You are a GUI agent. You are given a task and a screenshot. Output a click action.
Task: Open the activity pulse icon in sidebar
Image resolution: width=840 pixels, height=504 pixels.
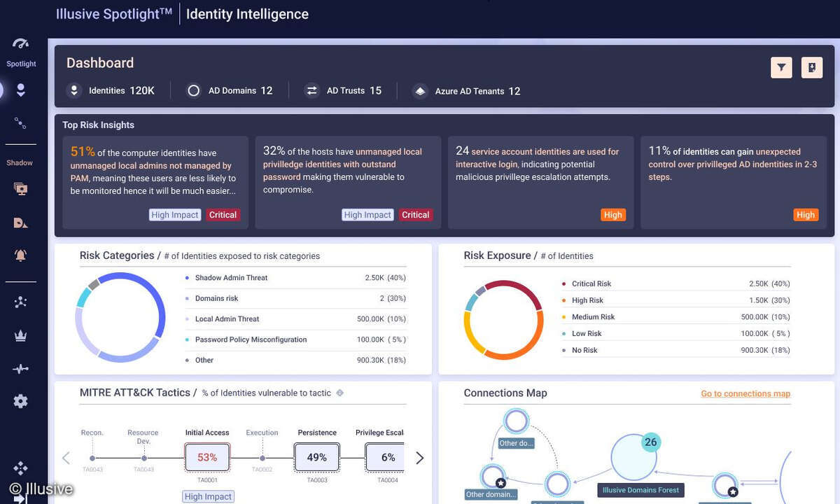(20, 369)
